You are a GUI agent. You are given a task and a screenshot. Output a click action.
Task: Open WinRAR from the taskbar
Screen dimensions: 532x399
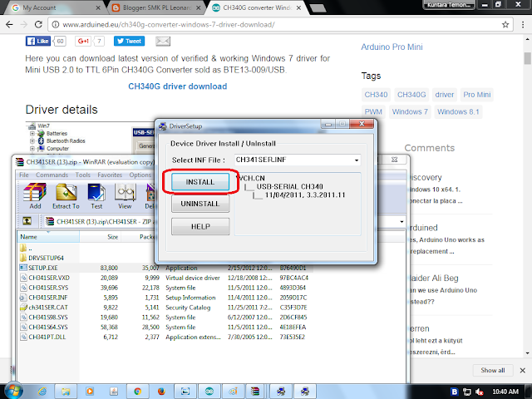pyautogui.click(x=255, y=392)
